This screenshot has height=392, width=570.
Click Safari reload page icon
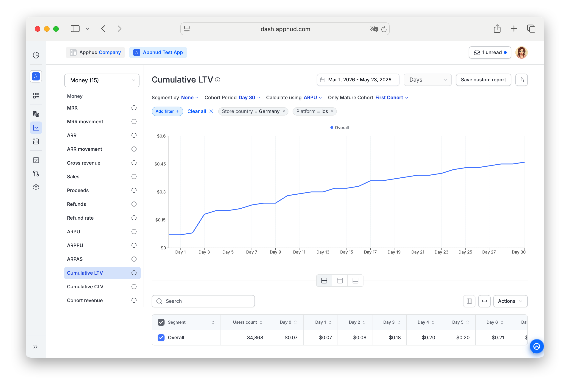coord(384,29)
